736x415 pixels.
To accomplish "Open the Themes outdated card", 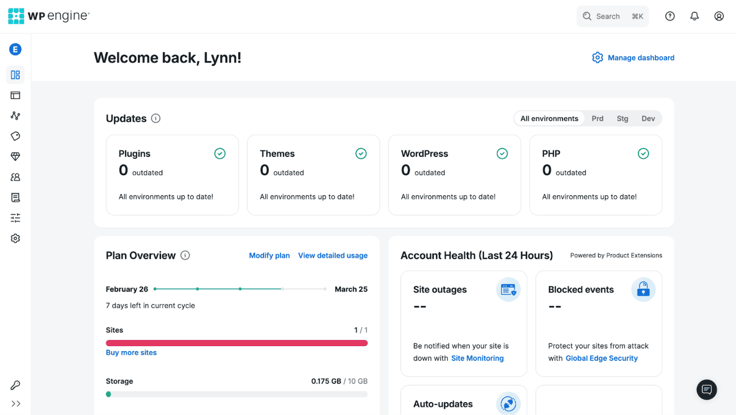I will point(314,175).
